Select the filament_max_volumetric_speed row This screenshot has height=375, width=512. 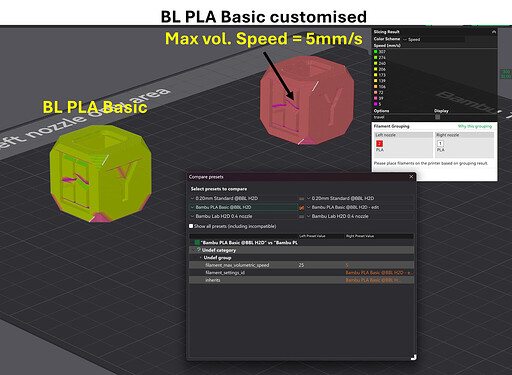tap(302, 265)
